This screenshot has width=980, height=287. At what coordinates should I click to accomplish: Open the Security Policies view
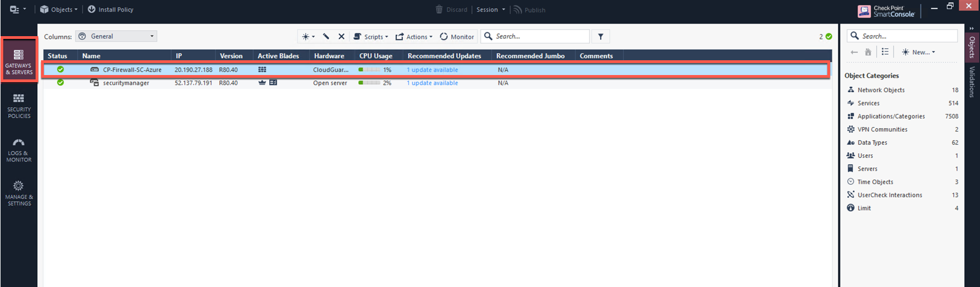(x=19, y=105)
